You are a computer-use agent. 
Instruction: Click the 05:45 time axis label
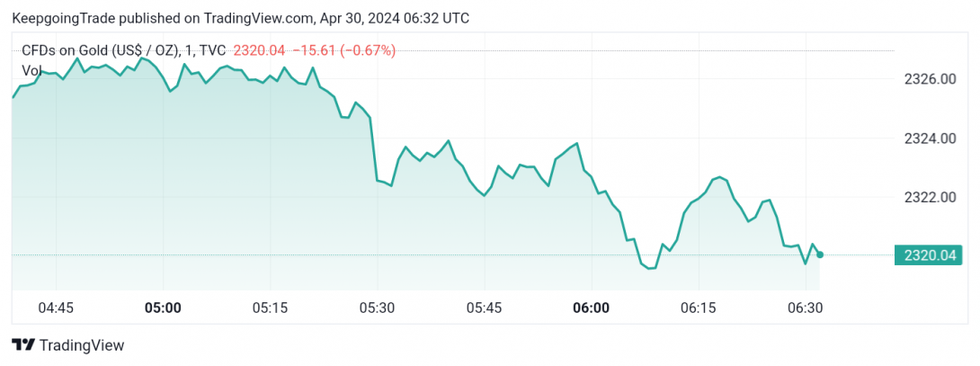pos(485,308)
